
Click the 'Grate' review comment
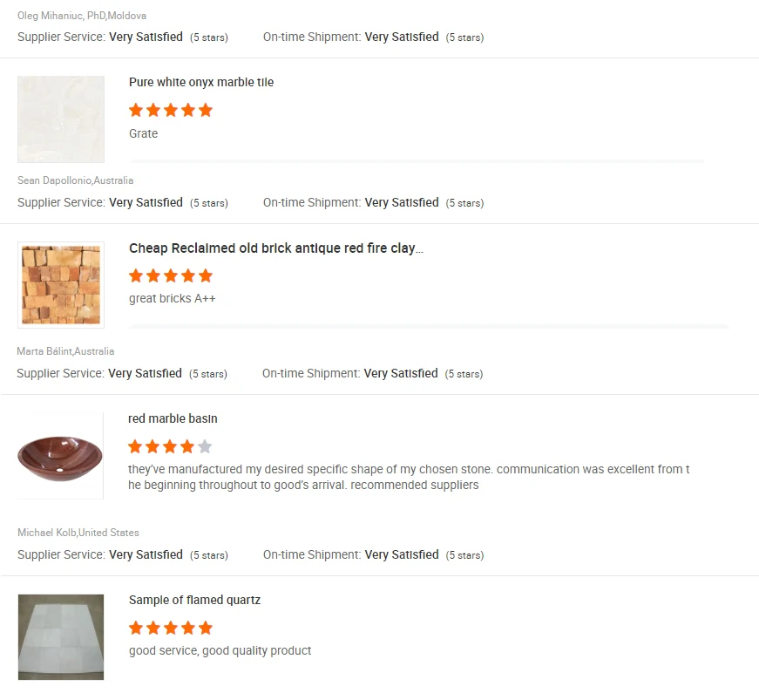tap(143, 133)
